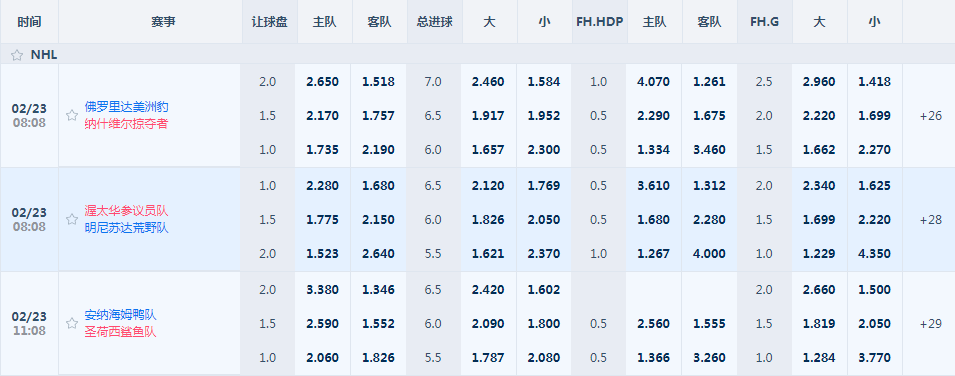The height and width of the screenshot is (376, 955).
Task: Click the 让球盘 column header
Action: coord(269,22)
